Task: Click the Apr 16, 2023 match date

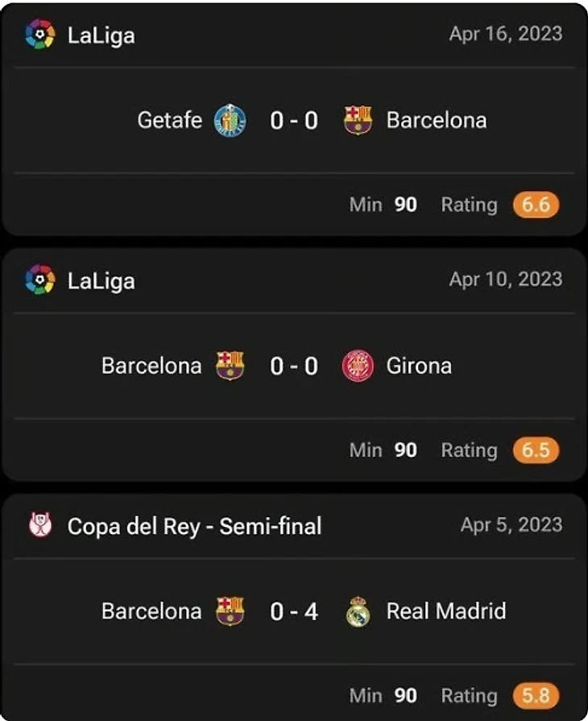Action: point(506,35)
